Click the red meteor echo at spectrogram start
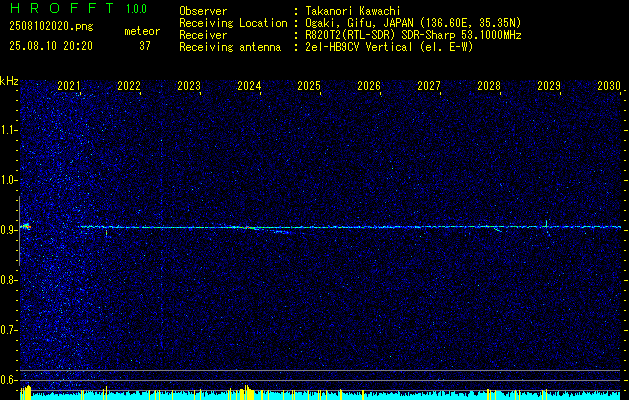This screenshot has height=400, width=629. 26,227
